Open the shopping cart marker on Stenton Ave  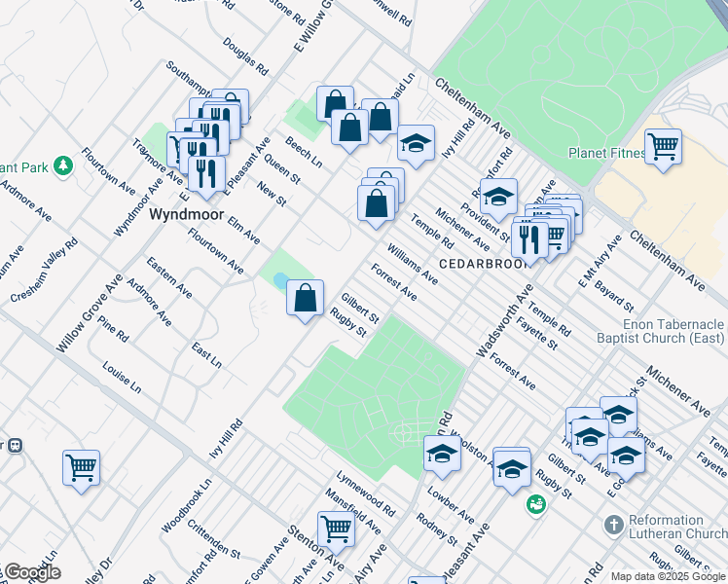(336, 530)
